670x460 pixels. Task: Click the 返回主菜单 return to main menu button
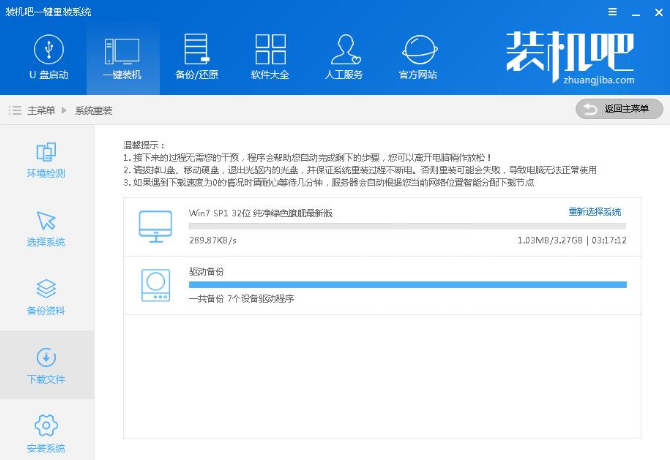pos(619,108)
